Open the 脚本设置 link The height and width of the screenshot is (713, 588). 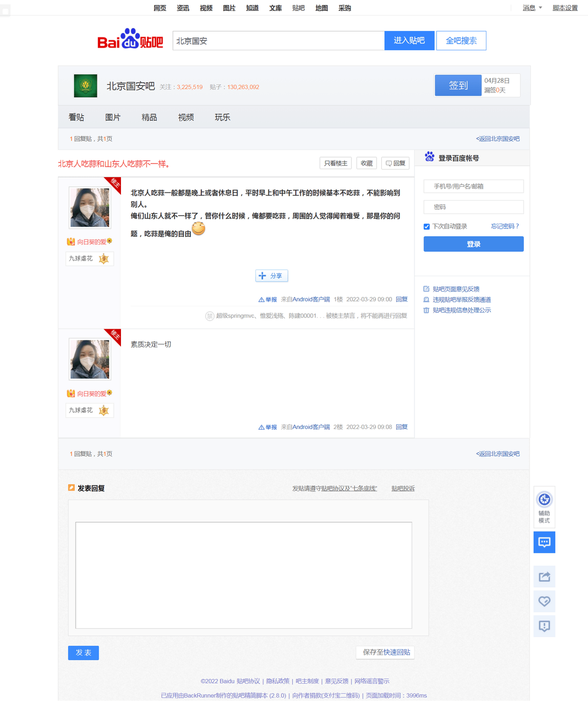point(565,8)
